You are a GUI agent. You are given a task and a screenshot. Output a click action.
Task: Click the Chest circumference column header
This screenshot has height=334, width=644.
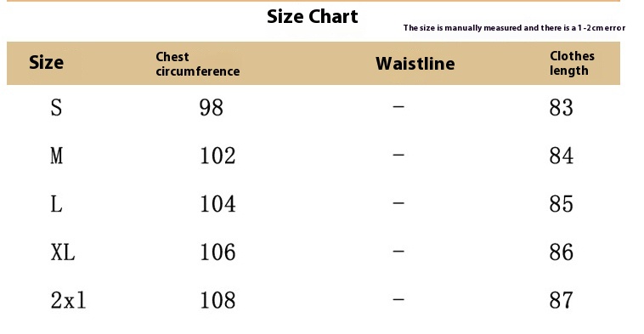198,64
